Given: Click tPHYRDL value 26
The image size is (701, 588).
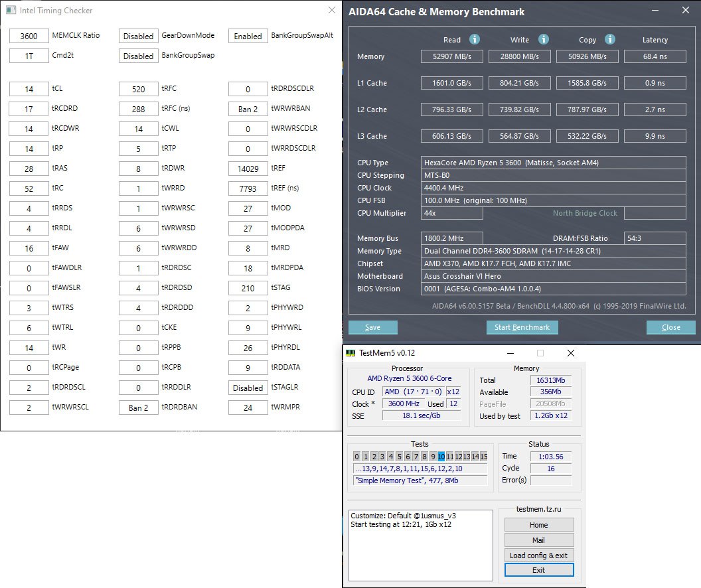Looking at the screenshot, I should pos(248,348).
